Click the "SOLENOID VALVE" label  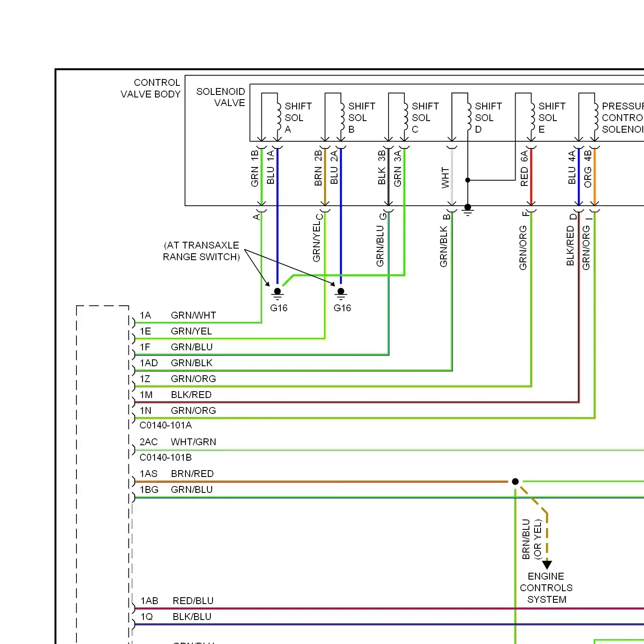point(221,97)
